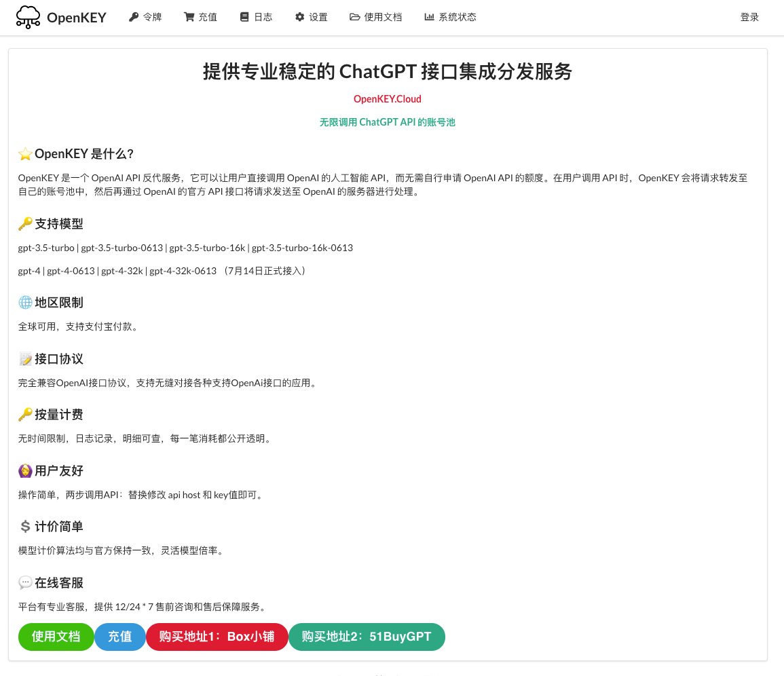The height and width of the screenshot is (676, 784).
Task: Click the star emoji before OpenKEY 是什么
Action: pos(25,154)
